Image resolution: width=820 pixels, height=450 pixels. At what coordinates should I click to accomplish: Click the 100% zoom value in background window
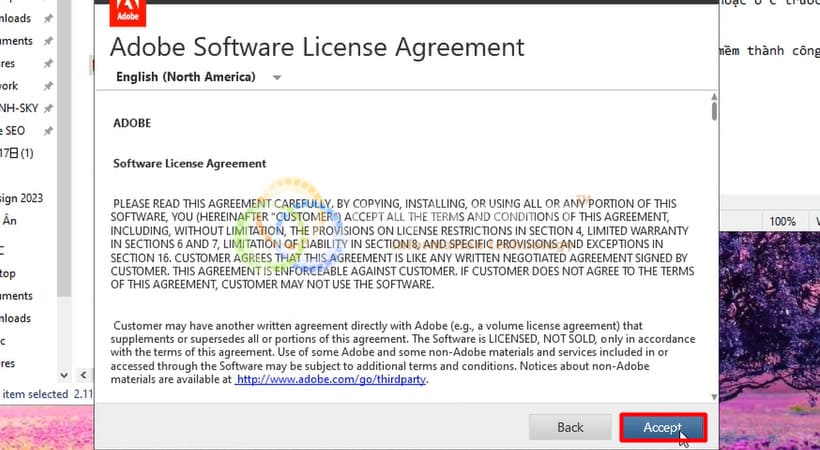pyautogui.click(x=782, y=221)
